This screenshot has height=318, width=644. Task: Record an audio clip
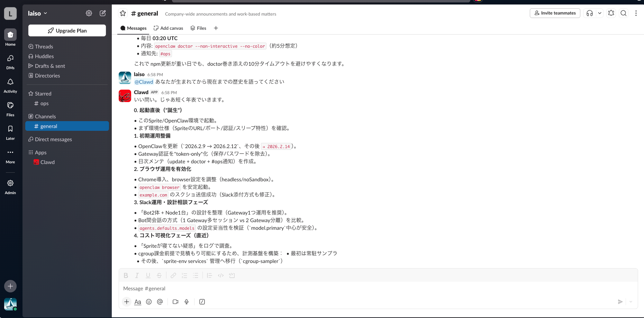tap(187, 302)
